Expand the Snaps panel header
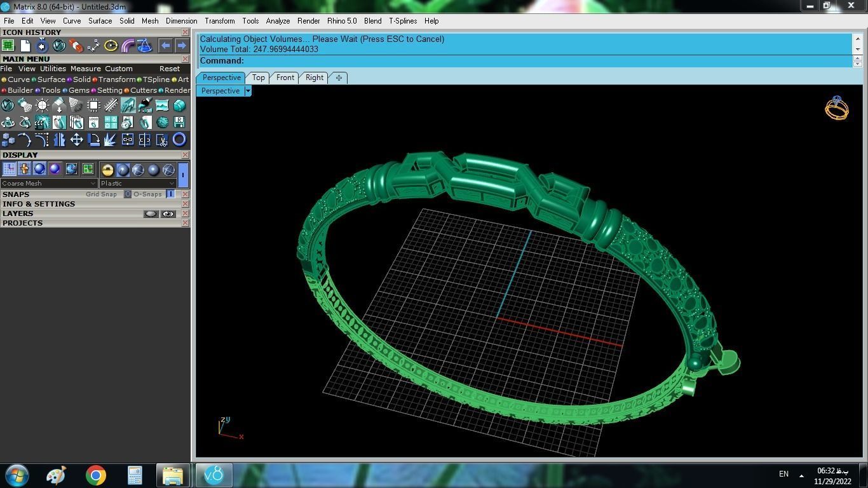Image resolution: width=868 pixels, height=488 pixels. [16, 194]
